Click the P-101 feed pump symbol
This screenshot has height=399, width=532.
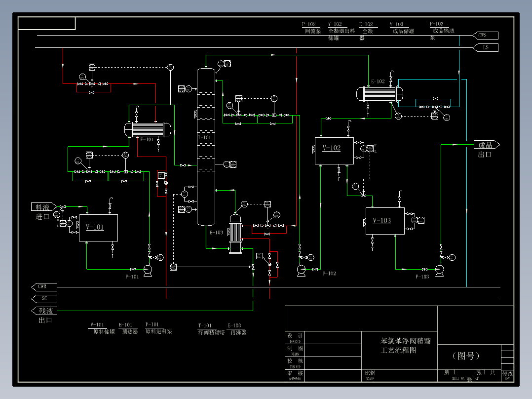click(x=148, y=270)
